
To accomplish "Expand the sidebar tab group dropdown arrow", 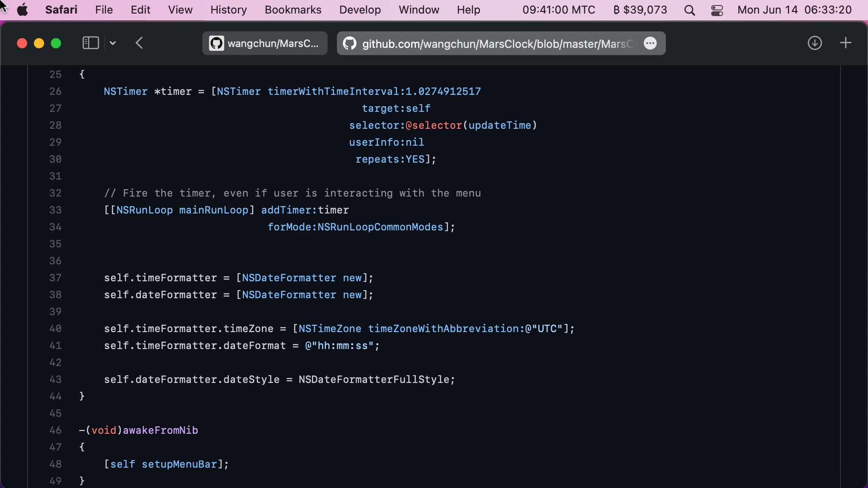I will tap(113, 43).
